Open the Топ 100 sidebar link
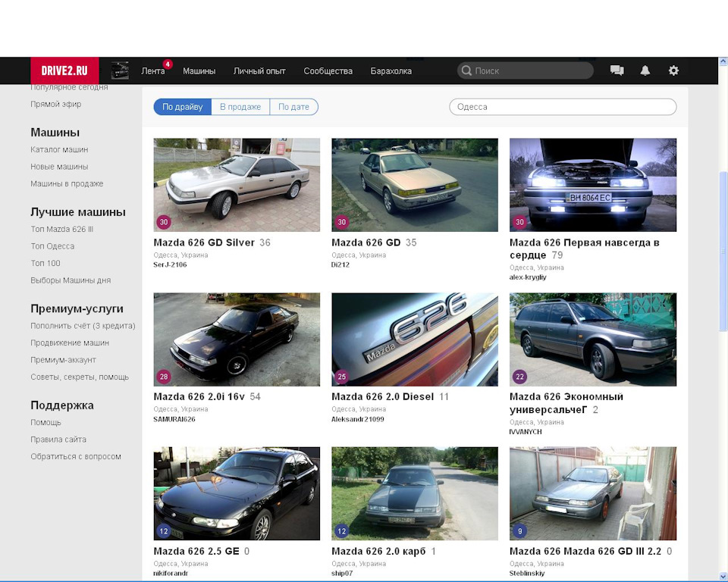This screenshot has width=728, height=582. (45, 263)
